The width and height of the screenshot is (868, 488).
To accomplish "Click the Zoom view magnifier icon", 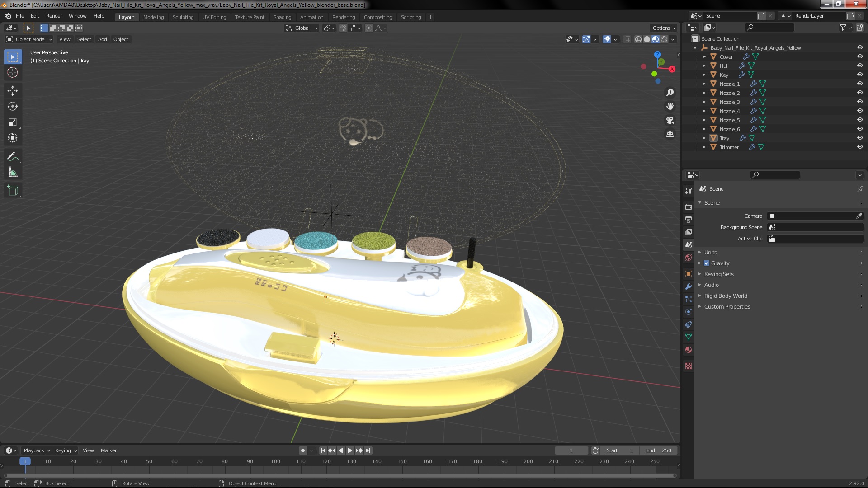I will [x=670, y=93].
